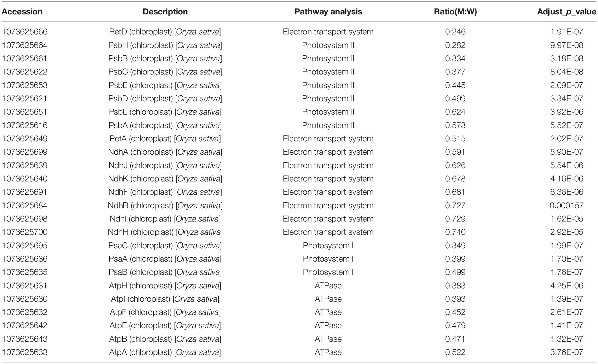Select accession number 1073625699
598x364 pixels.
click(x=25, y=152)
